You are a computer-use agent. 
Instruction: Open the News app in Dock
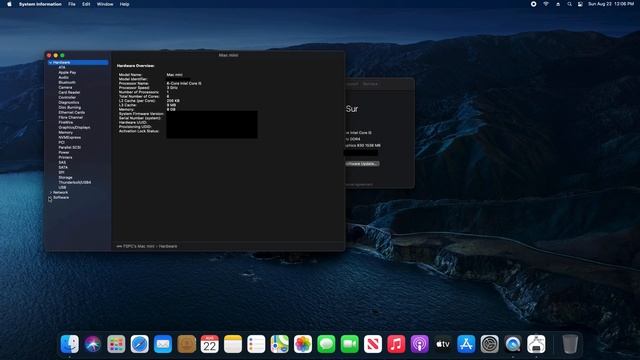(373, 344)
